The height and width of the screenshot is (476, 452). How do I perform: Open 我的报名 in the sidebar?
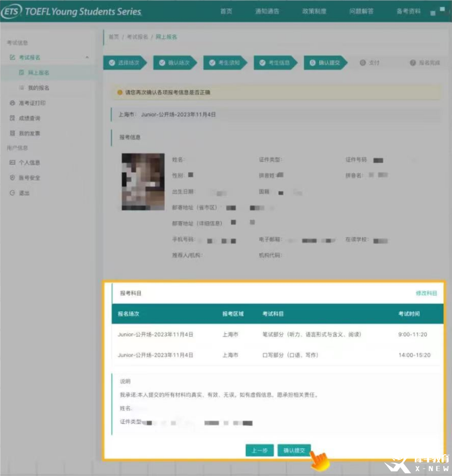(38, 88)
